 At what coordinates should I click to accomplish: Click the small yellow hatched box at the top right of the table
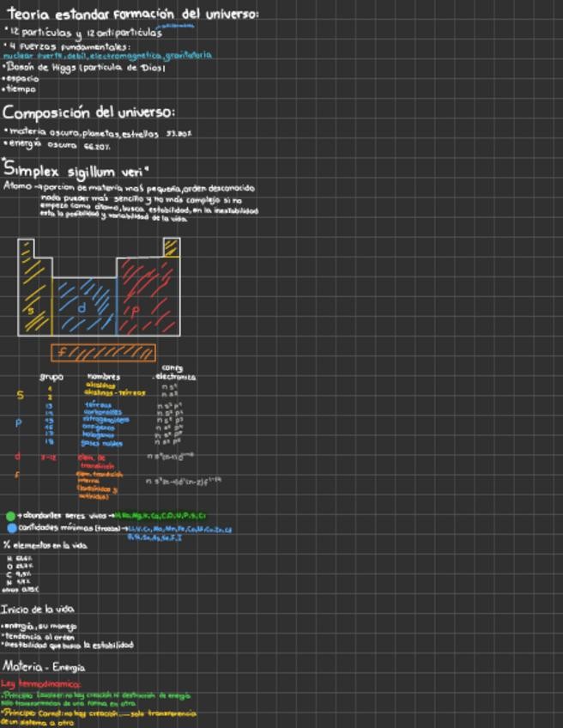[172, 247]
